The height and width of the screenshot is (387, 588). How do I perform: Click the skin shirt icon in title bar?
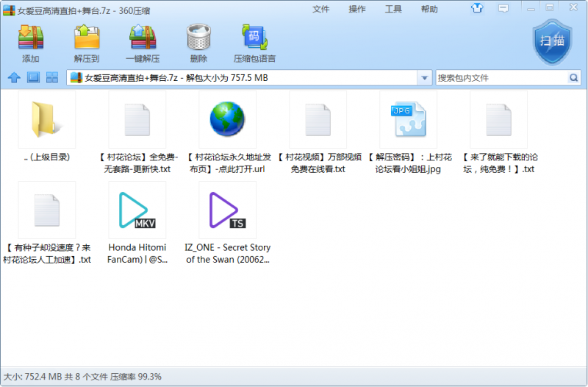[478, 10]
